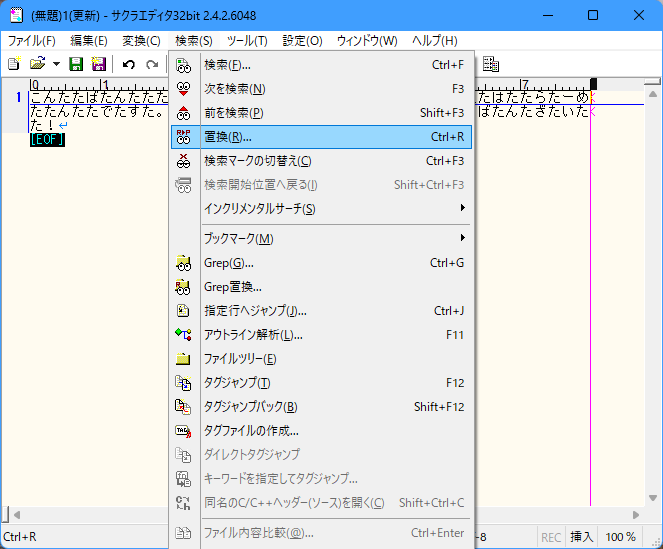Click the icon beside 指定行へジャンプ
The width and height of the screenshot is (663, 549).
(184, 311)
